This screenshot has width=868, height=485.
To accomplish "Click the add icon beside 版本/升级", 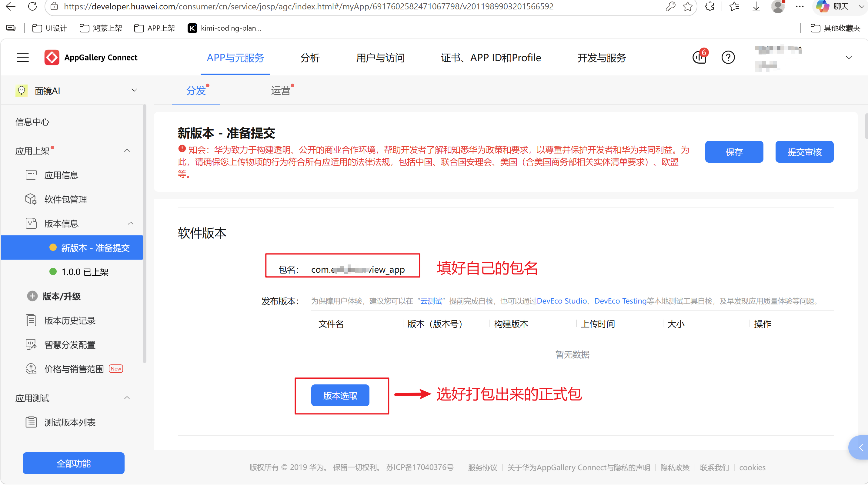I will 32,296.
